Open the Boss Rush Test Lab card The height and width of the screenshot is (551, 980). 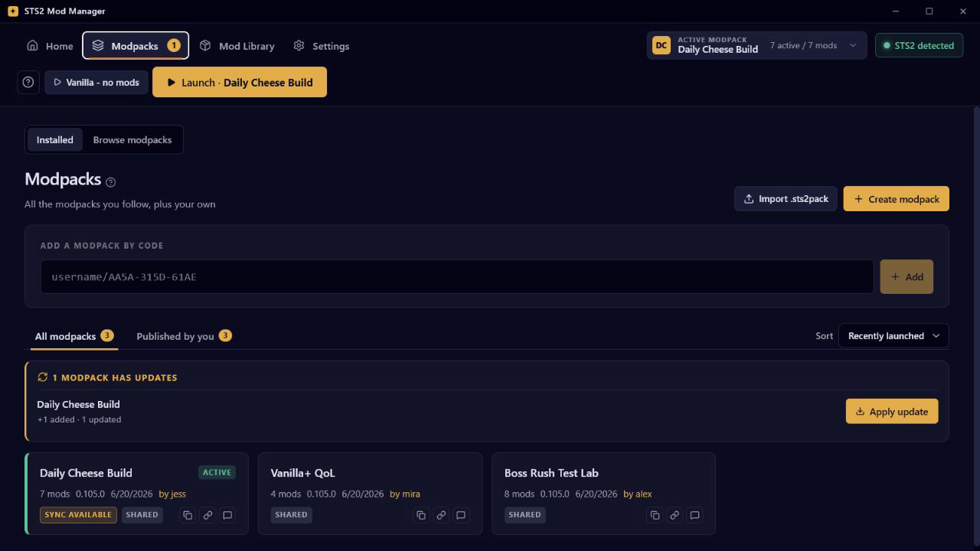pos(603,494)
